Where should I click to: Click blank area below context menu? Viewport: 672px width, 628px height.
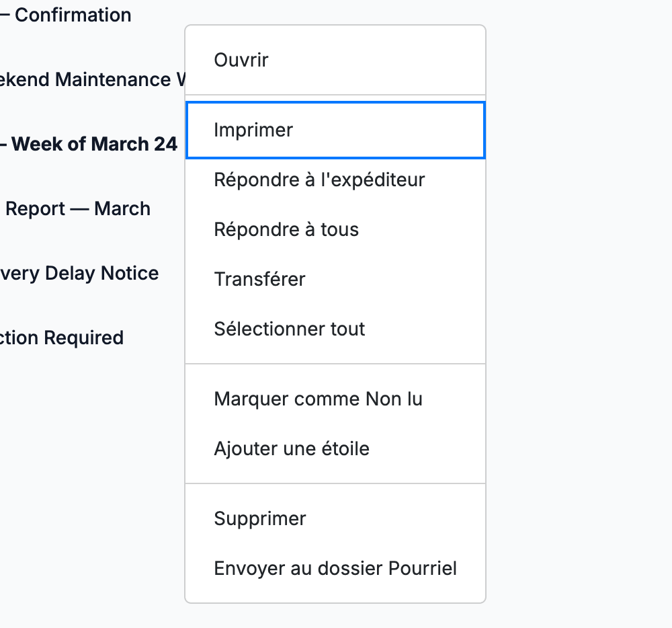click(x=335, y=616)
